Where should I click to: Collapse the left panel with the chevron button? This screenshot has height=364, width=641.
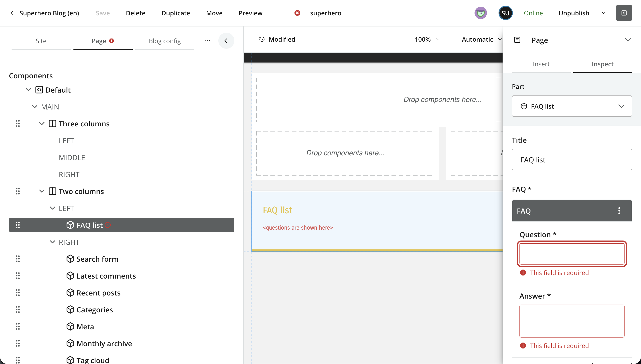[226, 41]
